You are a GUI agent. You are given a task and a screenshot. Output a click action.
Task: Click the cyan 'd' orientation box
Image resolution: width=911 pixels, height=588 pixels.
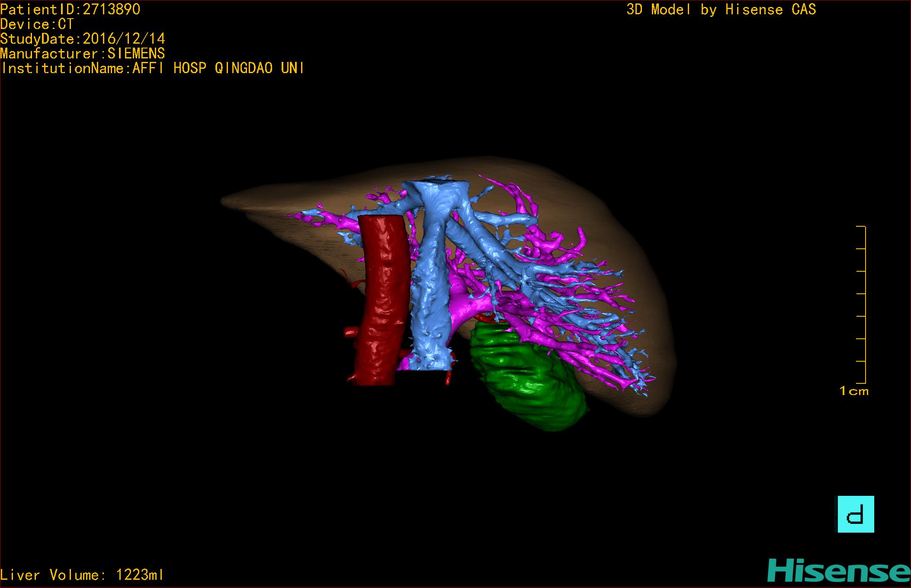tap(856, 514)
